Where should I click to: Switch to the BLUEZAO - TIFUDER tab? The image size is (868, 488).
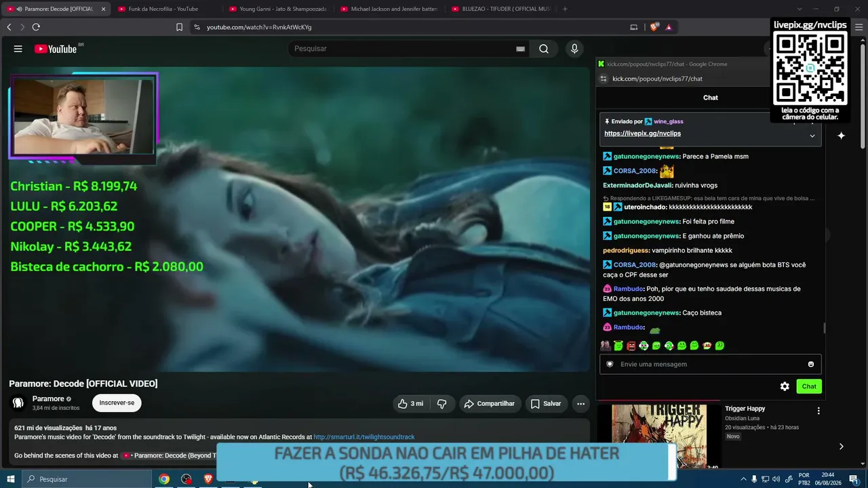click(499, 9)
